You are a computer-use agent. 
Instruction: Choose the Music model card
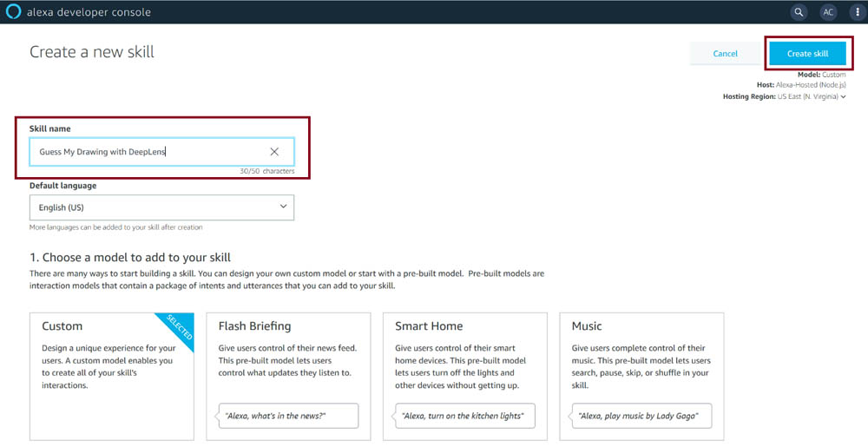point(641,376)
